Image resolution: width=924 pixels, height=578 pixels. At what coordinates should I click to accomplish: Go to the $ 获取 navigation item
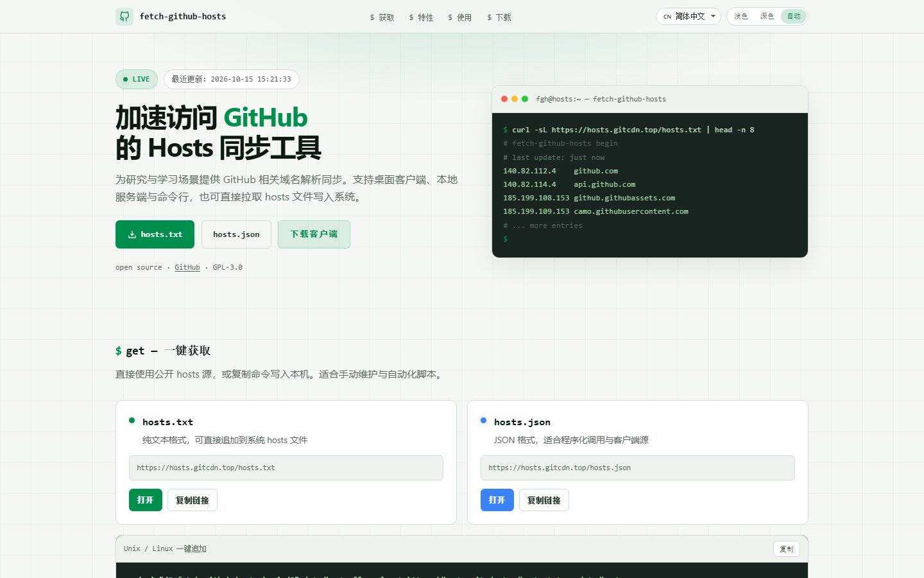pyautogui.click(x=382, y=17)
